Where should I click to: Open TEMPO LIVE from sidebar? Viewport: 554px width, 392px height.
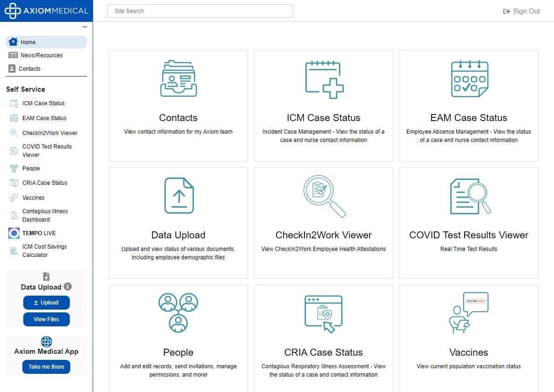click(x=39, y=233)
